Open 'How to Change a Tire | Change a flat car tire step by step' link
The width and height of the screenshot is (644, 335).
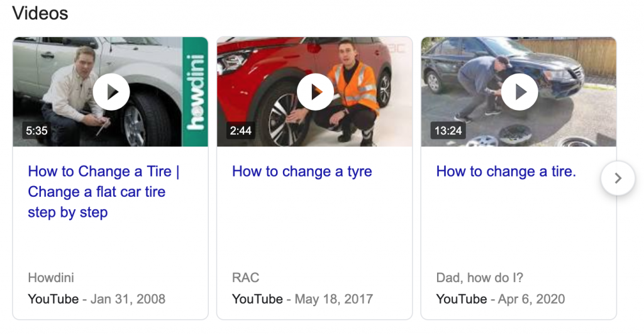tap(104, 192)
